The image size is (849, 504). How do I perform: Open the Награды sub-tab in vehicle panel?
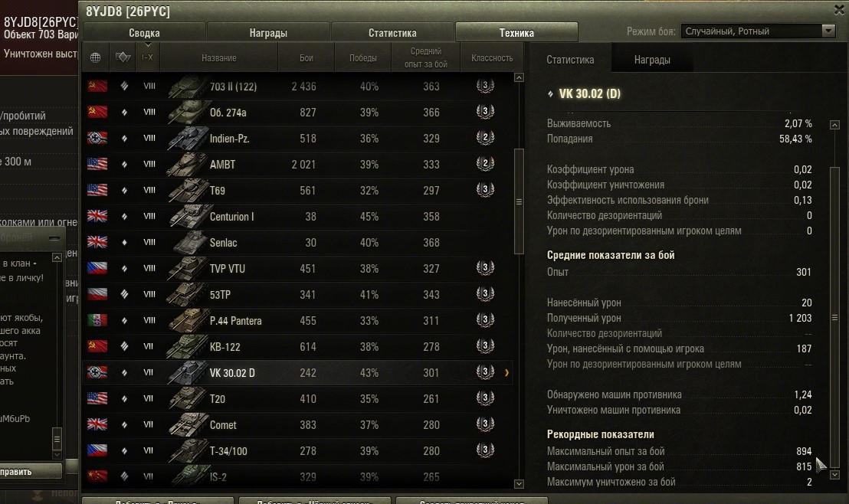pyautogui.click(x=652, y=60)
